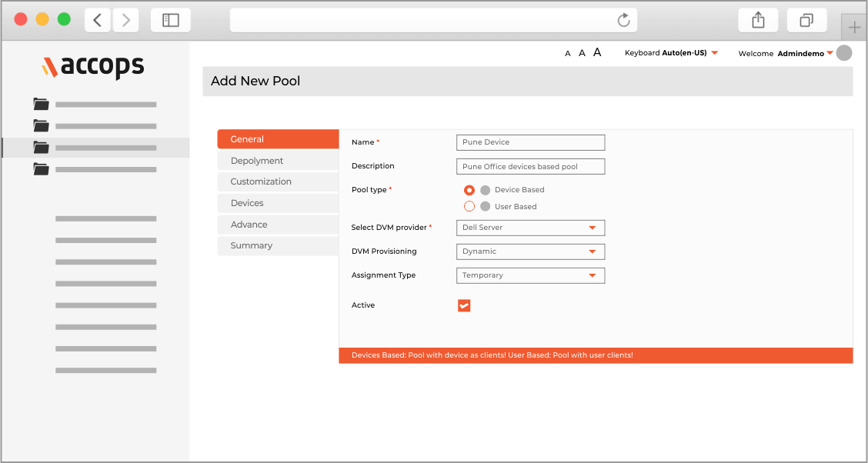
Task: Click the browser share icon
Action: pyautogui.click(x=758, y=21)
